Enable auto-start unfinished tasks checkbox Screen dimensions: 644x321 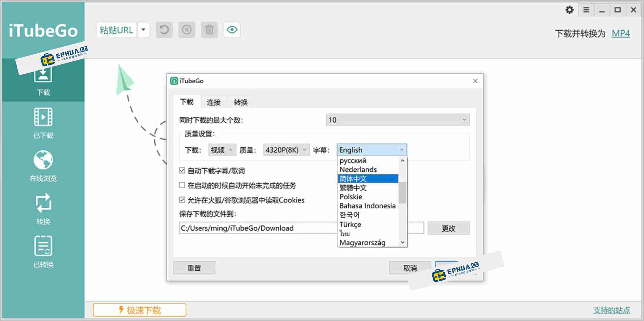coord(182,185)
